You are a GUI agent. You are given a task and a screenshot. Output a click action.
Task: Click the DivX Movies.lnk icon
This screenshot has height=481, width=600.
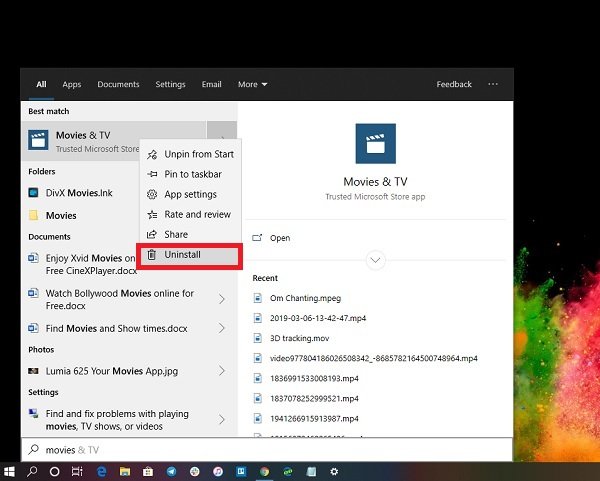click(33, 192)
